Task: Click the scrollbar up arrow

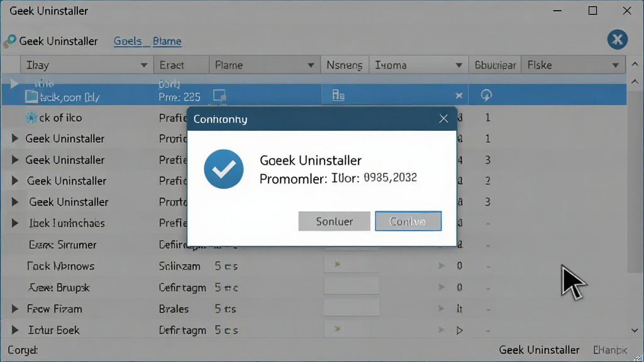Action: coord(635,82)
